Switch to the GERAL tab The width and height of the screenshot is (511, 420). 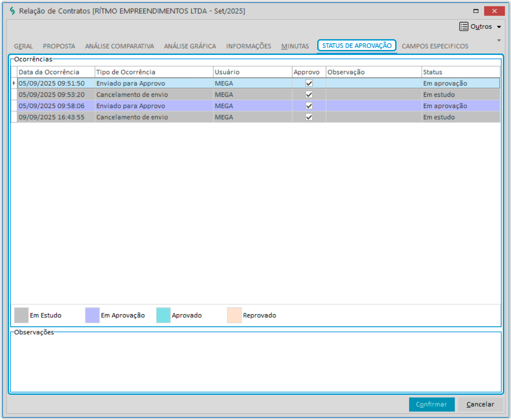click(x=23, y=46)
